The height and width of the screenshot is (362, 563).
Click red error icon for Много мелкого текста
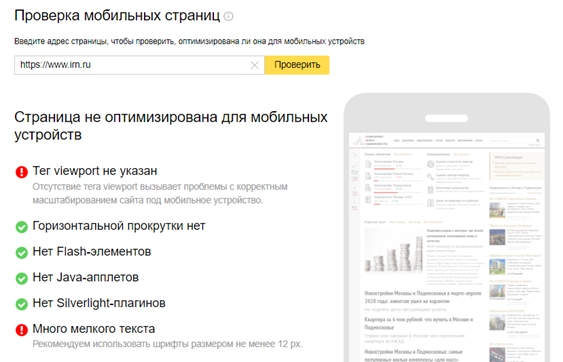click(x=22, y=330)
